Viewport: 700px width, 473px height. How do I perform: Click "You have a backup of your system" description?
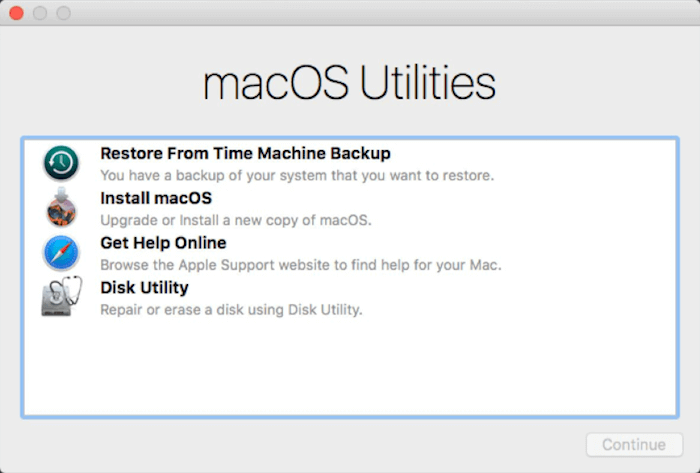(297, 175)
